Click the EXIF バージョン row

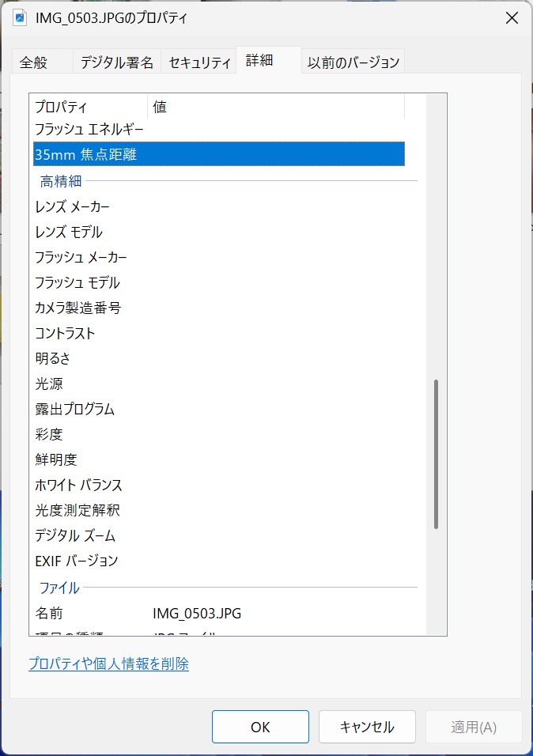pyautogui.click(x=76, y=561)
